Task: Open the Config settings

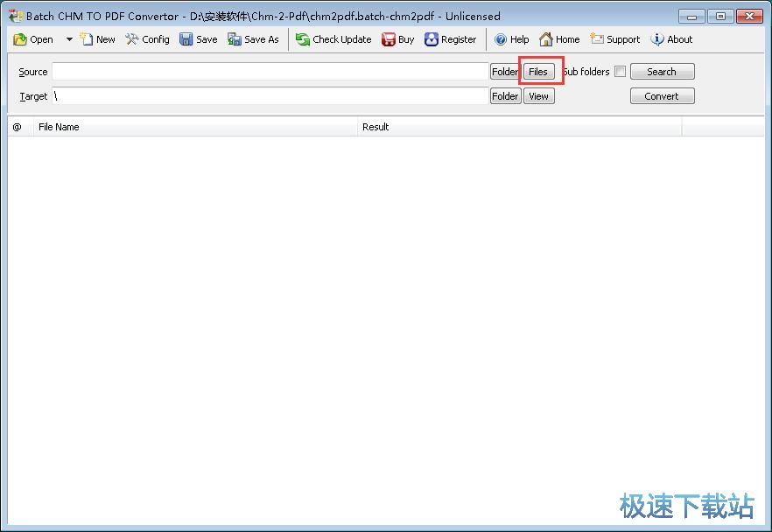Action: point(147,38)
